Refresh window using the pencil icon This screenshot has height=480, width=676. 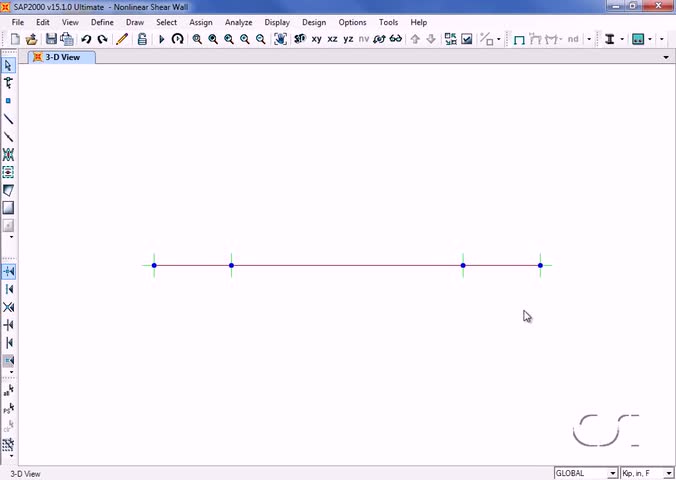click(122, 39)
